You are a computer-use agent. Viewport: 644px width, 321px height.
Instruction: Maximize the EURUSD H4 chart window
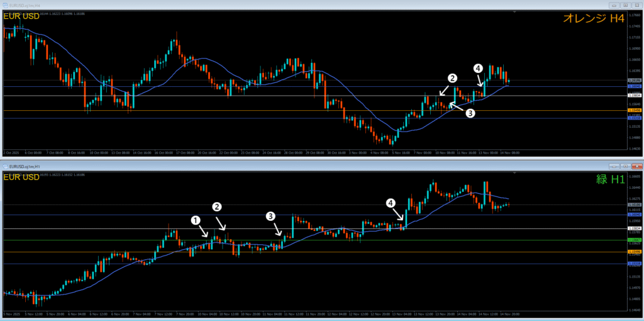626,5
